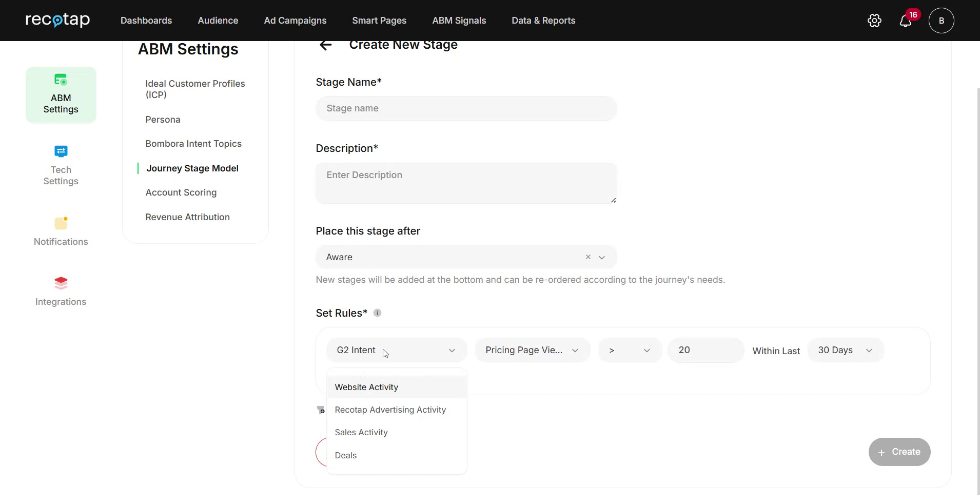Open the ABM Signals menu

click(459, 21)
